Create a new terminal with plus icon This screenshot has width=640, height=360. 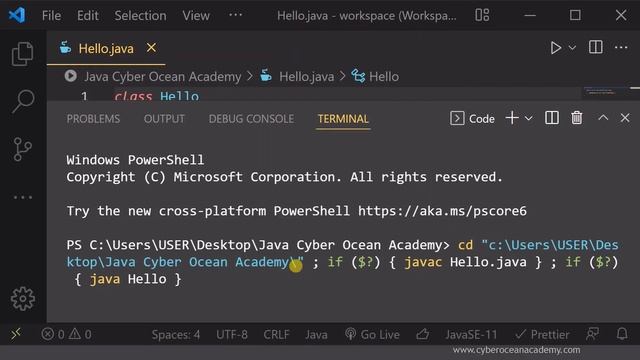tap(512, 118)
